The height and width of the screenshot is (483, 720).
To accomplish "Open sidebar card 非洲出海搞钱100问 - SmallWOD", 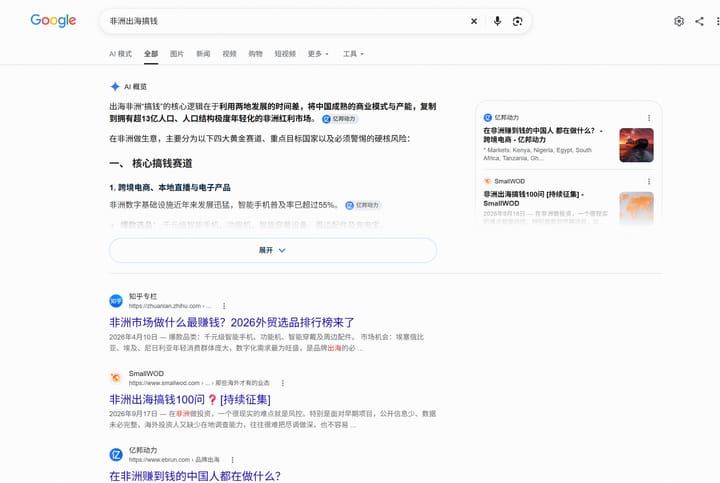I will (534, 199).
